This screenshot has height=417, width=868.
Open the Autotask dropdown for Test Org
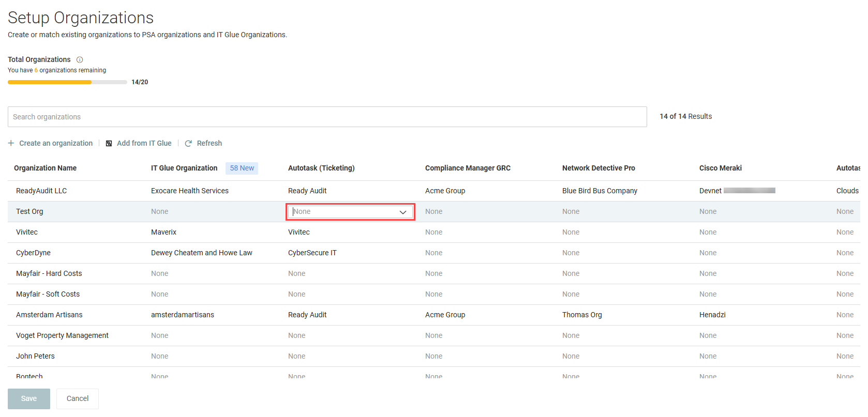tap(350, 212)
